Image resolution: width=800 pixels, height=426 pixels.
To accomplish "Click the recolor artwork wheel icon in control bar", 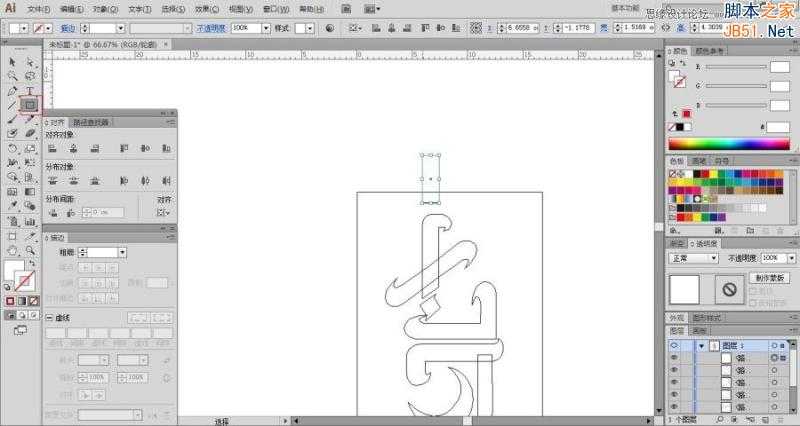I will (x=330, y=28).
